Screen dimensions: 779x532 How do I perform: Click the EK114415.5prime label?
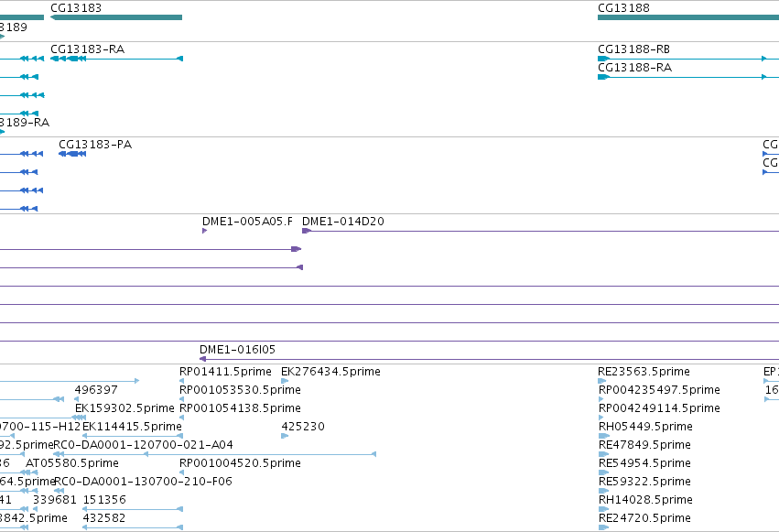pyautogui.click(x=132, y=427)
